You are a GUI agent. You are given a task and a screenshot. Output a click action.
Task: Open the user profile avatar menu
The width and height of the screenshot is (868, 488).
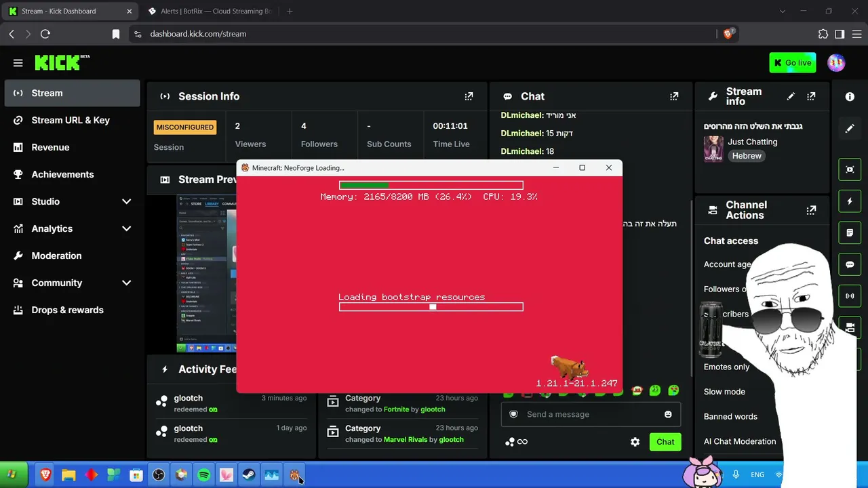click(x=836, y=63)
